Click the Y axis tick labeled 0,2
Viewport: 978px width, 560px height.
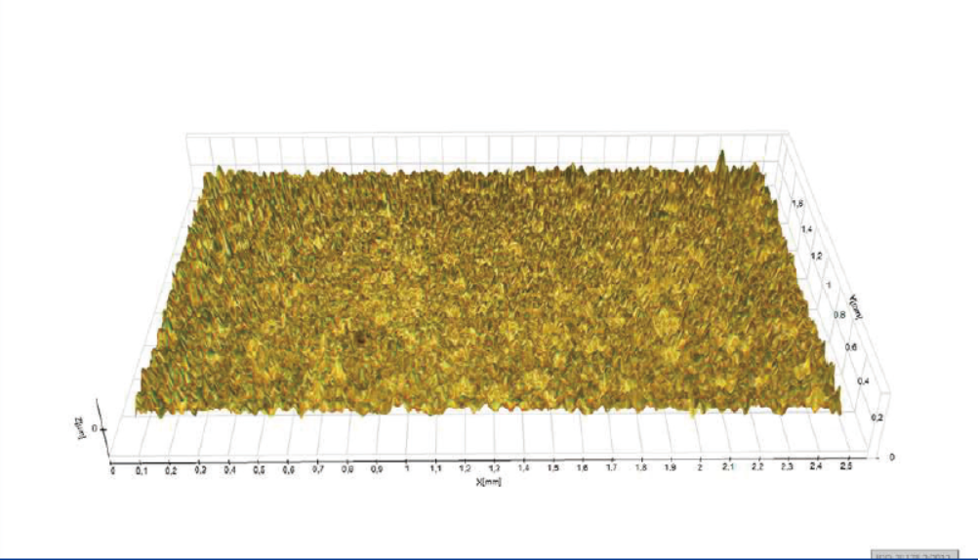click(x=876, y=418)
